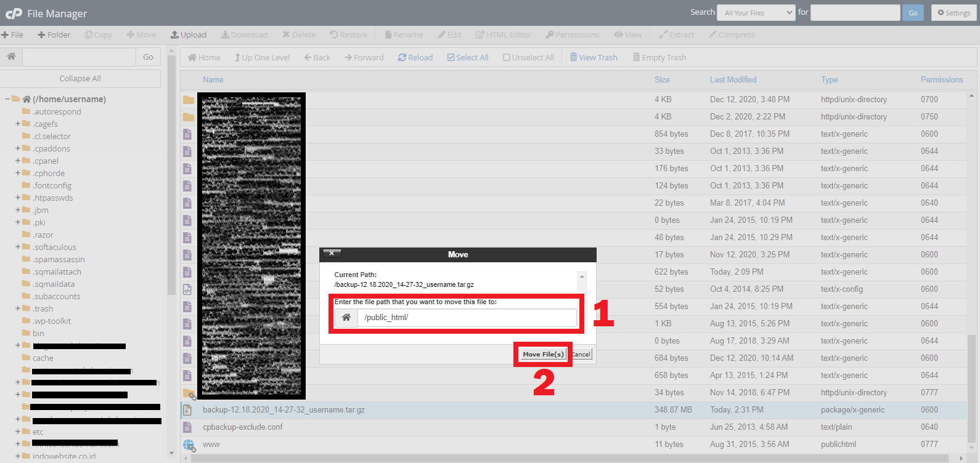The height and width of the screenshot is (463, 980).
Task: Expand the .trash folder node
Action: 18,308
